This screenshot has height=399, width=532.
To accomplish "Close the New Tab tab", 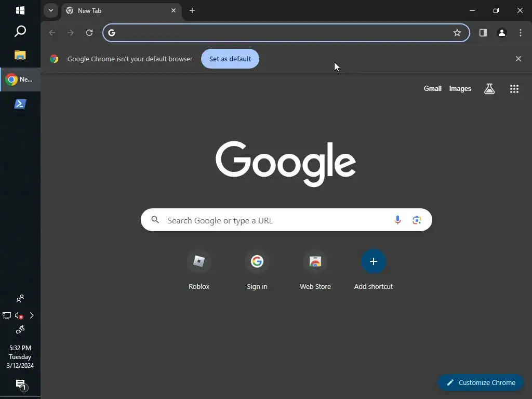I will click(x=174, y=10).
